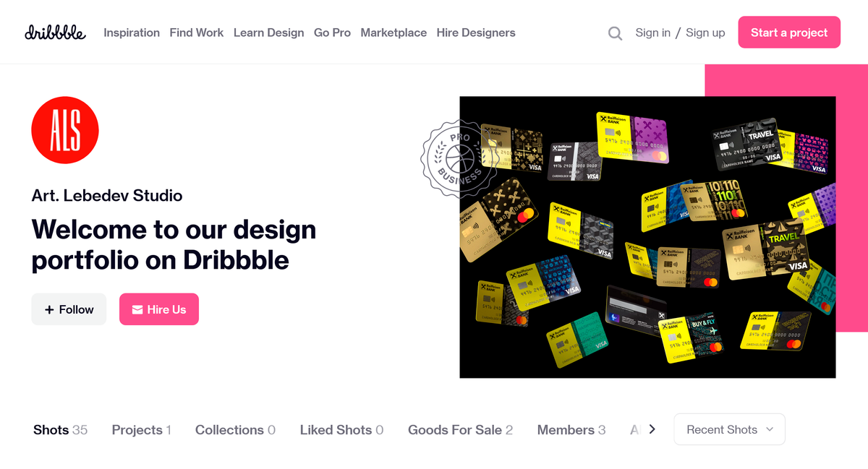Open the Inspiration menu
The height and width of the screenshot is (469, 868).
pos(132,33)
